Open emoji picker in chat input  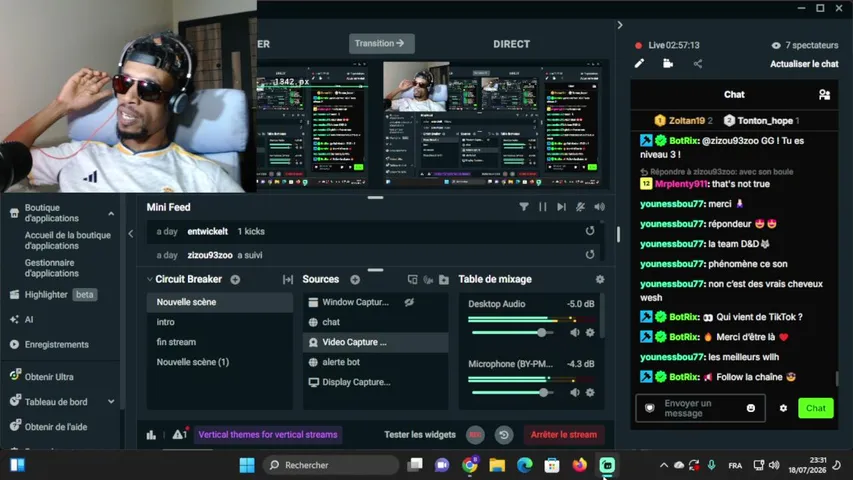pos(751,408)
